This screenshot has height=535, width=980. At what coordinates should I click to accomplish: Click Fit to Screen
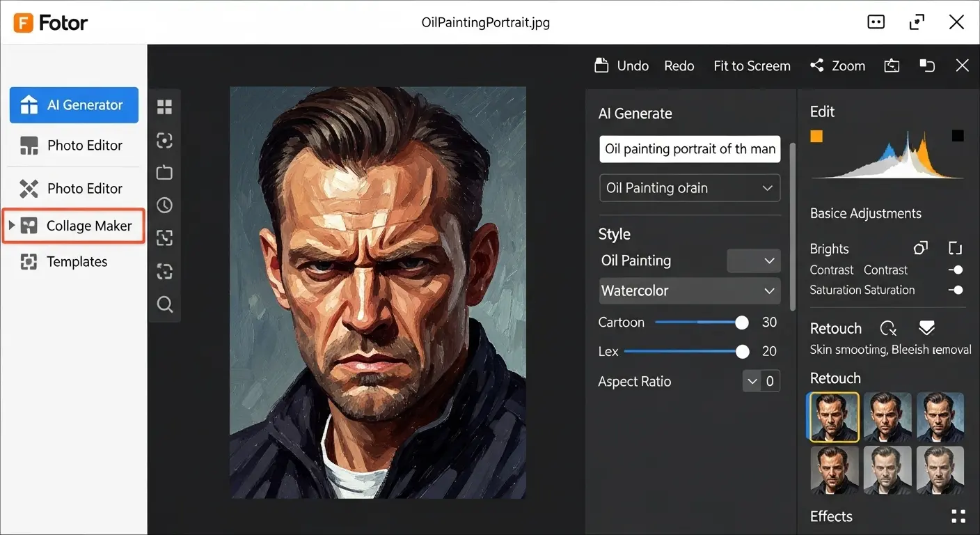point(752,65)
